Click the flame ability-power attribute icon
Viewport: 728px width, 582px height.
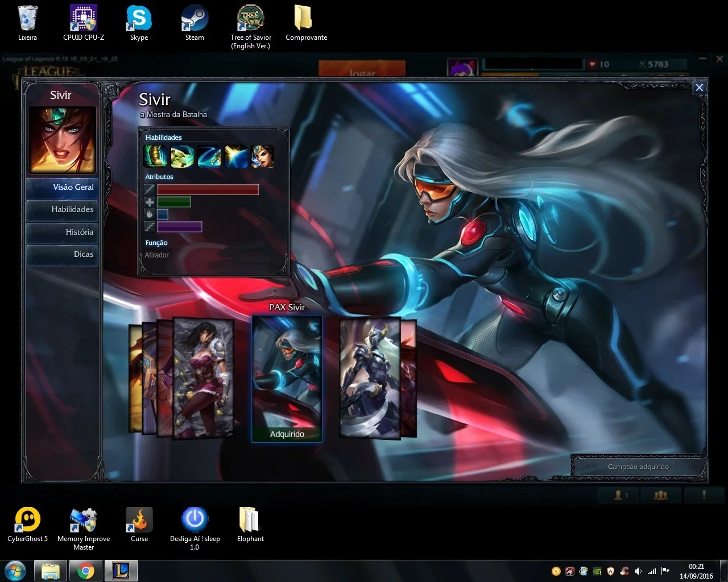click(150, 214)
